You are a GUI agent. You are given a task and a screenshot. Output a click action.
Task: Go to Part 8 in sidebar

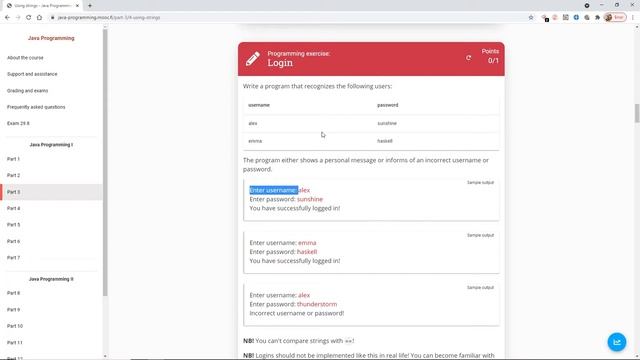click(13, 293)
